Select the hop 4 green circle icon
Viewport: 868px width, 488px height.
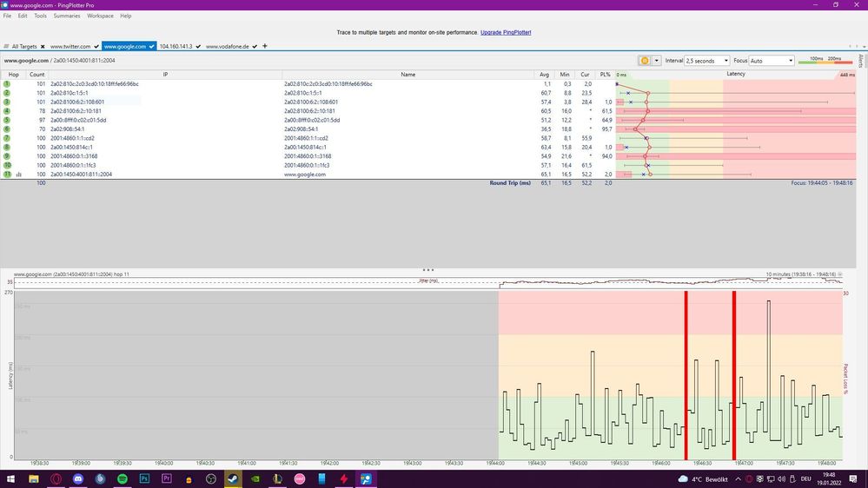pos(7,111)
